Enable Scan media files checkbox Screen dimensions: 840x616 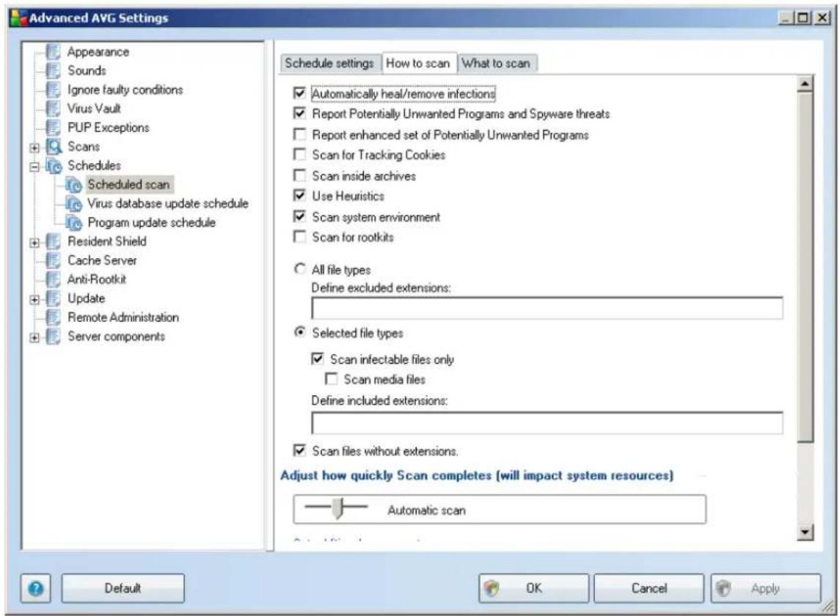(x=332, y=379)
